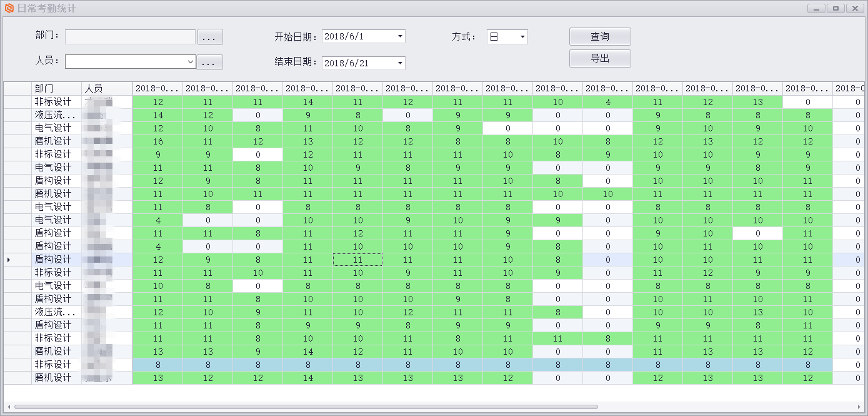Open the 开始日期 date picker dropdown
Viewport: 868px width, 416px height.
tap(400, 37)
